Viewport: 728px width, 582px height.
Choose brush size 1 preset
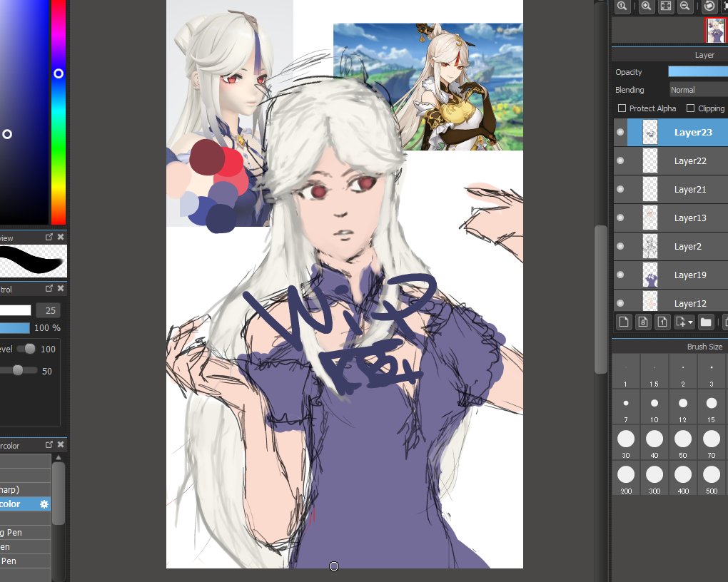pyautogui.click(x=626, y=372)
